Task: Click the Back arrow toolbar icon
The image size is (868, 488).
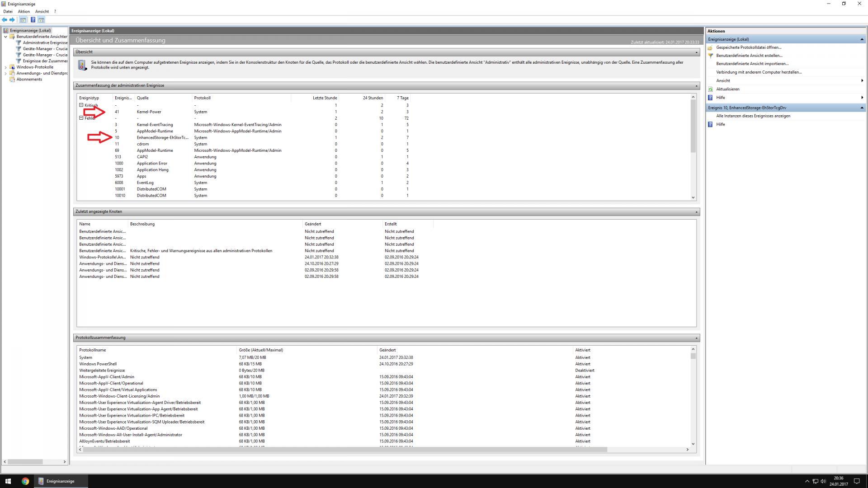Action: pos(5,20)
